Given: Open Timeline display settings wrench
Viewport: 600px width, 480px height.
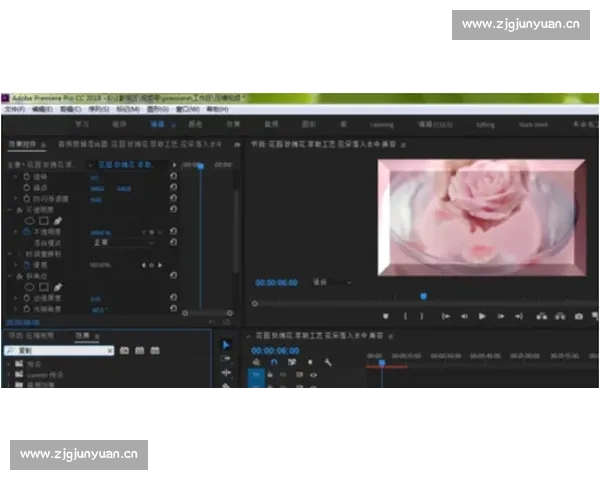Looking at the screenshot, I should pos(328,362).
